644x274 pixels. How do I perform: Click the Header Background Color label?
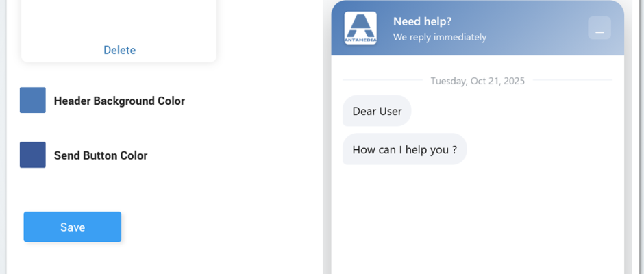(119, 101)
